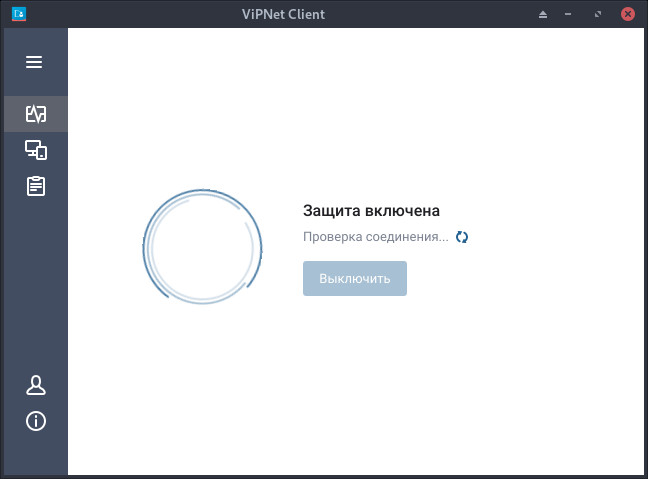Click the ViPNet app icon in titlebar
The height and width of the screenshot is (479, 648).
[x=19, y=14]
